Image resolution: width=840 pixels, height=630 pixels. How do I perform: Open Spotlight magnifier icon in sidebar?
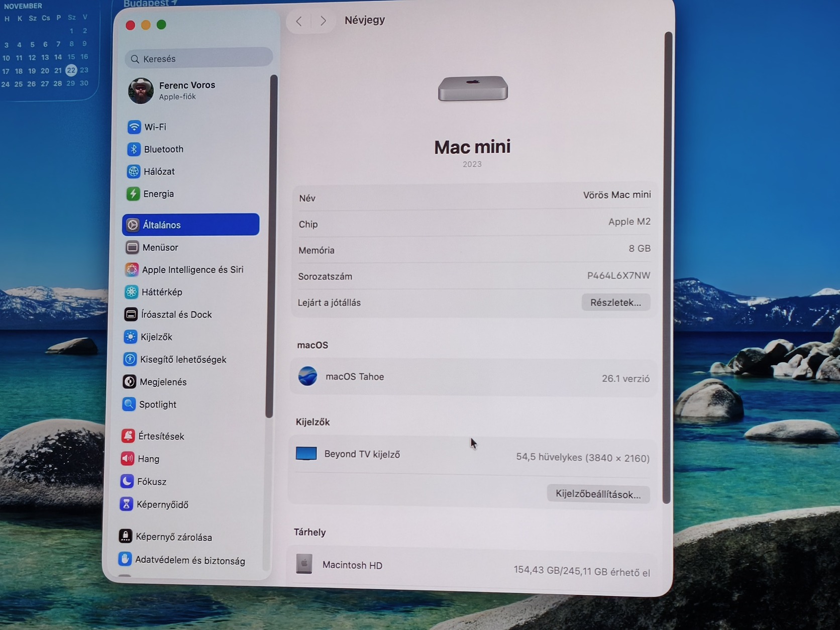(129, 404)
